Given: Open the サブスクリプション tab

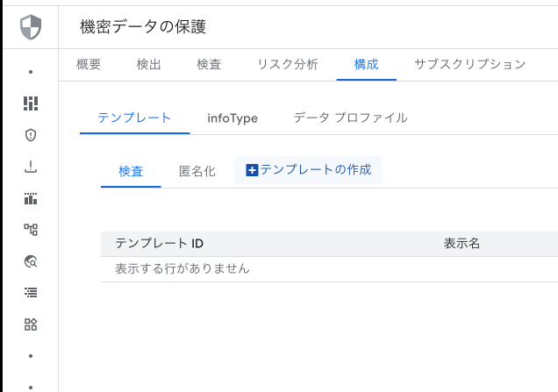Looking at the screenshot, I should (469, 64).
